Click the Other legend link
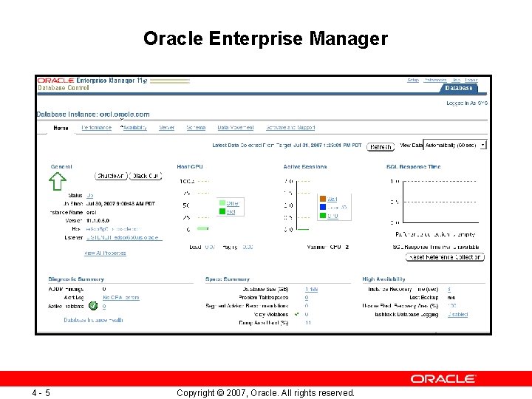Image resolution: width=532 pixels, height=399 pixels. click(x=233, y=204)
